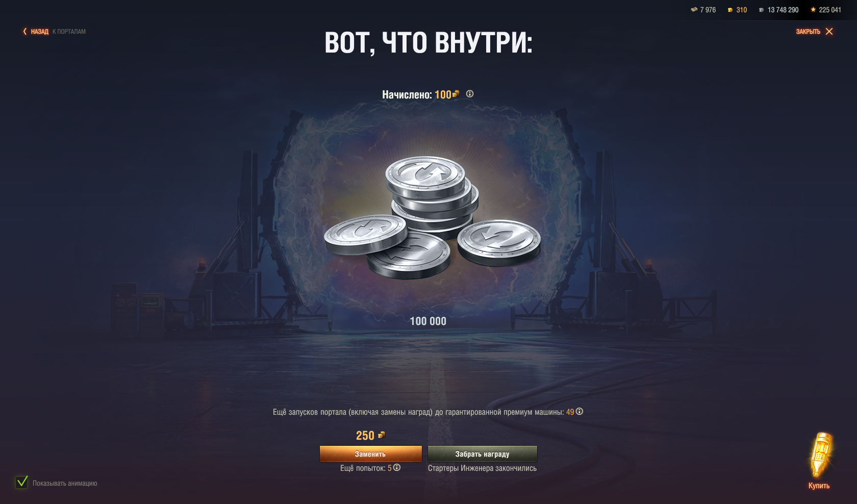
Task: Click the silver credits 13 748 290 indicator
Action: [778, 10]
